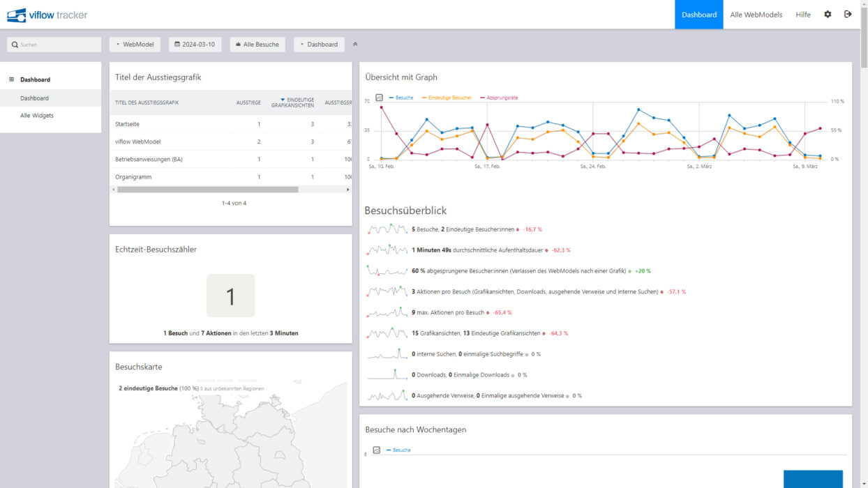The width and height of the screenshot is (868, 488).
Task: Click metrics picker icon in Wochentagen chart
Action: pyautogui.click(x=376, y=450)
